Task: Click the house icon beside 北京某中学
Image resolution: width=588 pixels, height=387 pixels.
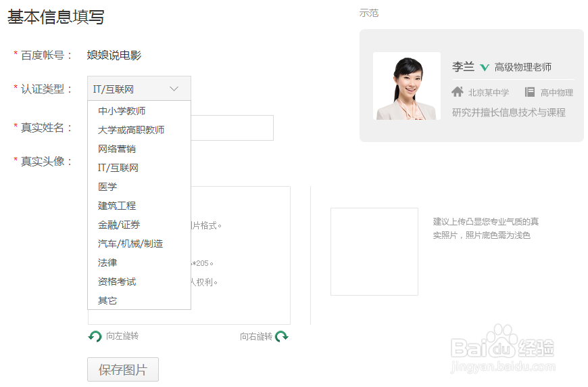Action: 458,91
